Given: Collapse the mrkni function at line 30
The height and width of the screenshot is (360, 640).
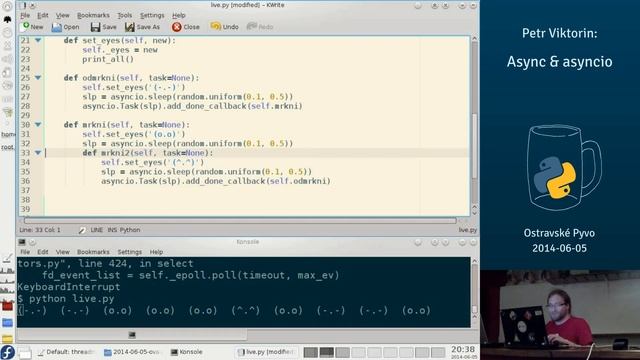Looking at the screenshot, I should click(38, 124).
